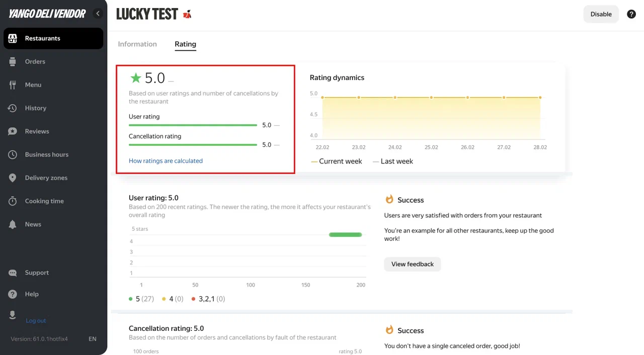The height and width of the screenshot is (355, 644).
Task: Open the Help page from the sidebar
Action: (x=32, y=294)
